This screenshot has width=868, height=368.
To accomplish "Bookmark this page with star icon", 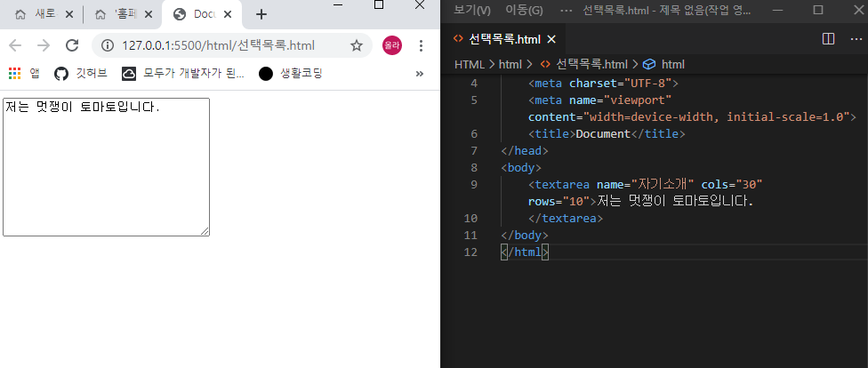I will point(357,45).
